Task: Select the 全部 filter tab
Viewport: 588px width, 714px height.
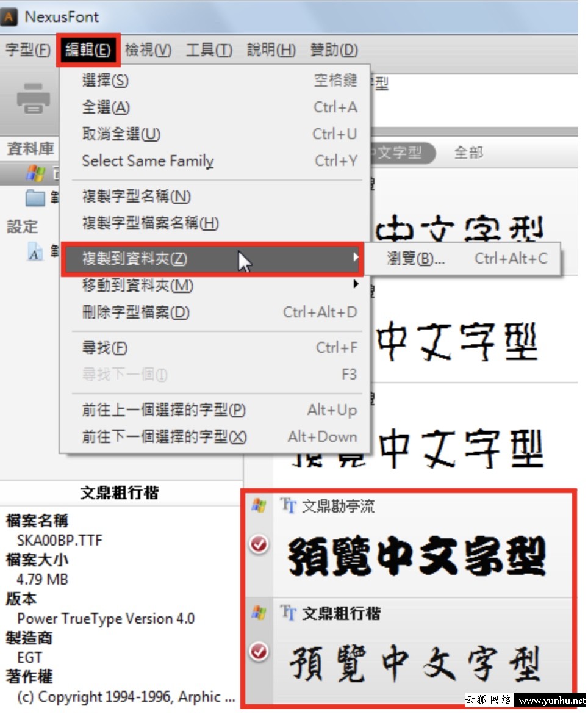Action: [x=468, y=153]
